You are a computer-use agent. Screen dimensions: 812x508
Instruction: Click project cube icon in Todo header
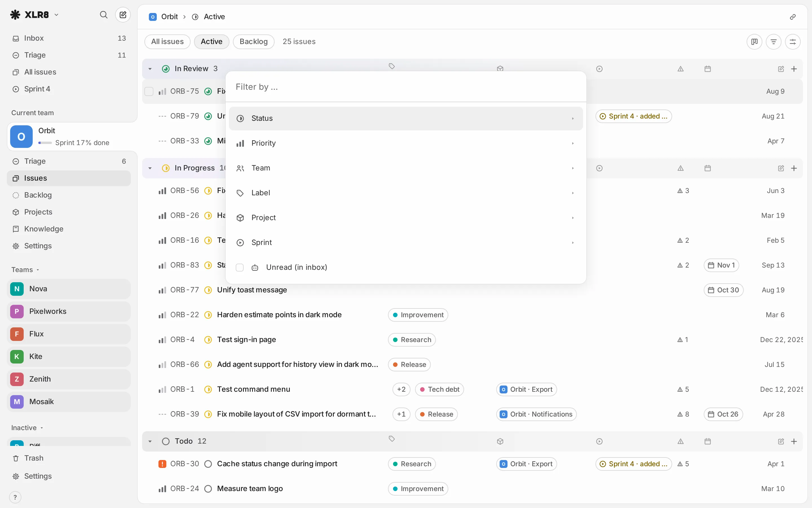point(500,441)
